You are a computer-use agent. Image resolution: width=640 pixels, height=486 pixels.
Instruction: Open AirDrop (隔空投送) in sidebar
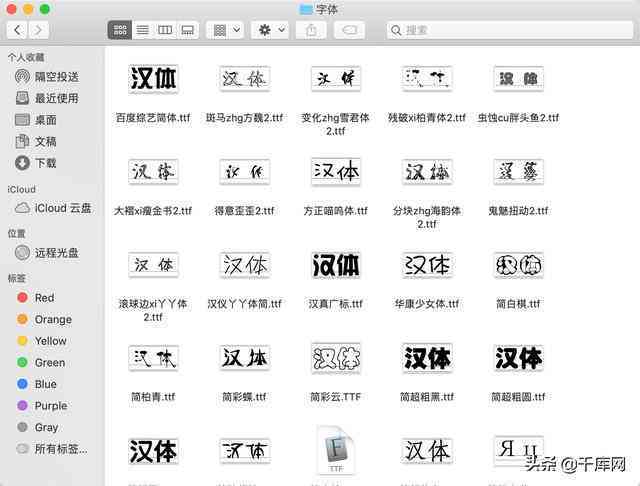(x=47, y=77)
